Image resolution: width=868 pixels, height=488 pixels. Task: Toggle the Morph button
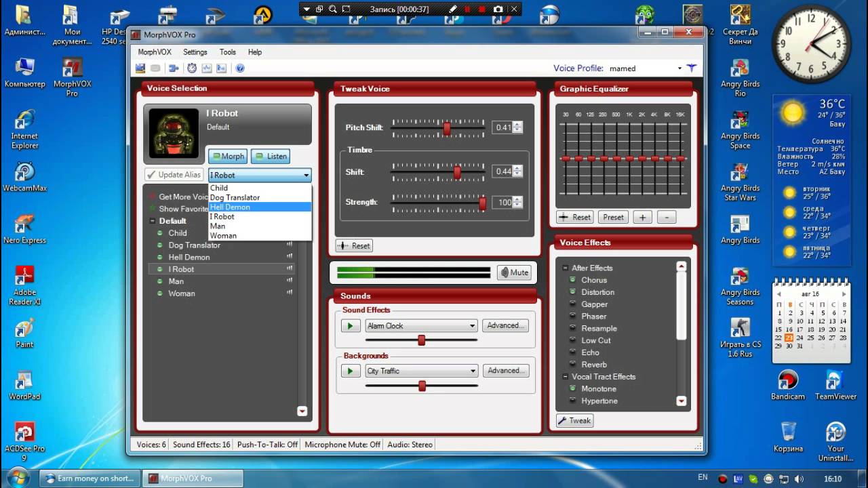click(x=228, y=156)
